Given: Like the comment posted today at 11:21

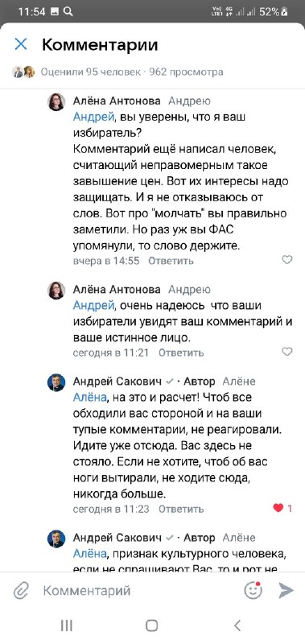Looking at the screenshot, I should (x=287, y=352).
